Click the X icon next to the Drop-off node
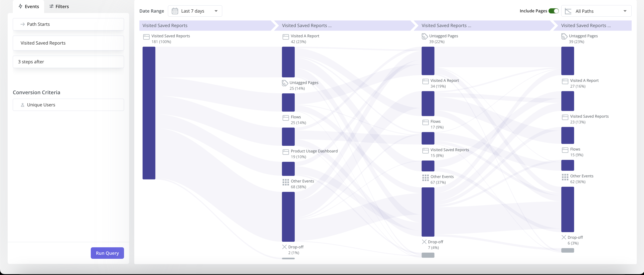This screenshot has height=275, width=644. [x=284, y=247]
